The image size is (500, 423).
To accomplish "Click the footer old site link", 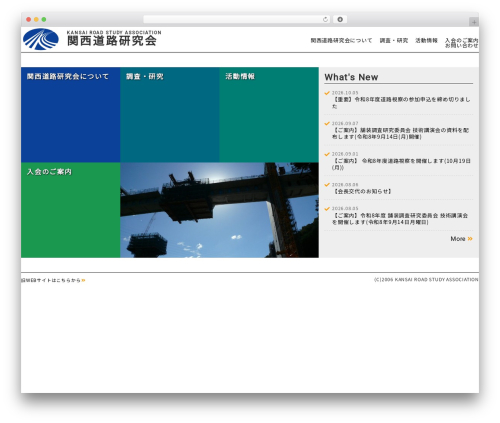I will tap(53, 280).
